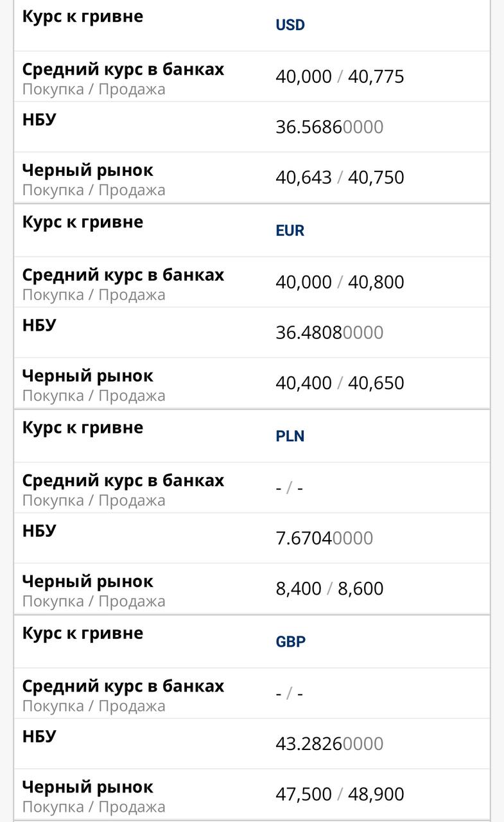Open the USD currency link
The height and width of the screenshot is (822, 504).
point(290,25)
